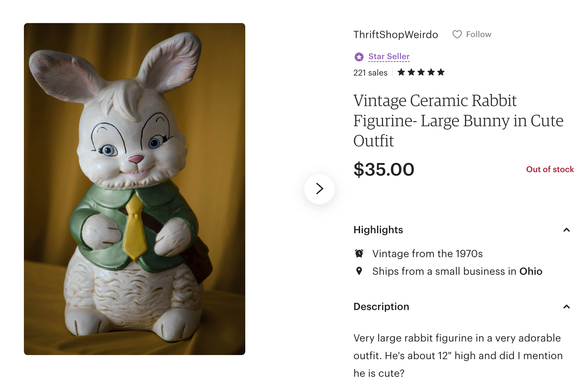The height and width of the screenshot is (384, 588).
Task: Show the next product photo with the arrow
Action: tap(319, 189)
